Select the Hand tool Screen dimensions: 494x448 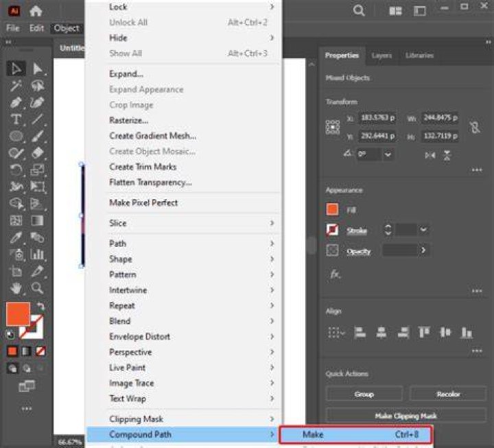[x=16, y=288]
